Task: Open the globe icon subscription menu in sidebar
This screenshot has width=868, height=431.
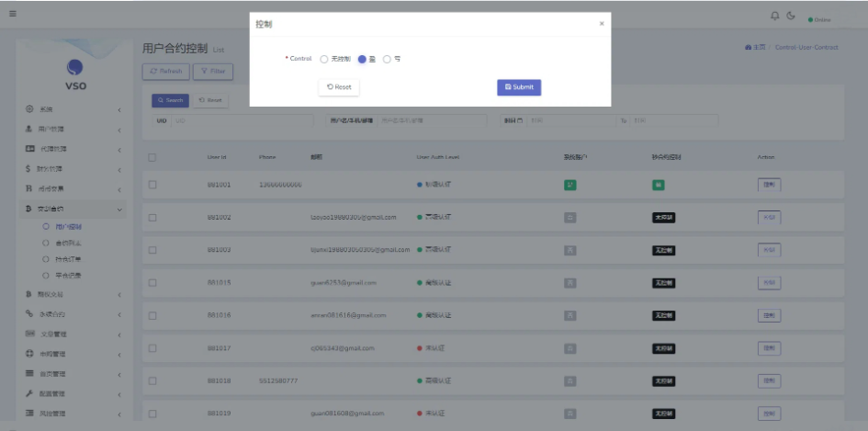Action: 29,354
